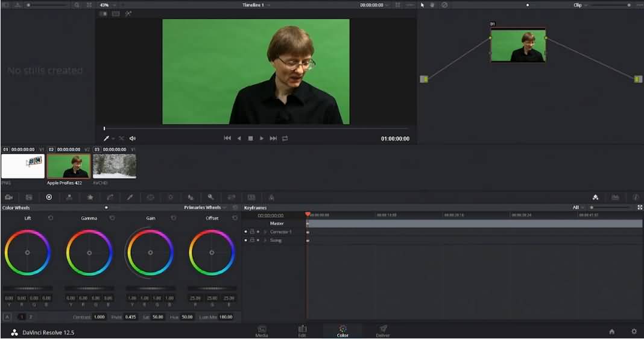Reset the Lift wheel

click(x=51, y=218)
